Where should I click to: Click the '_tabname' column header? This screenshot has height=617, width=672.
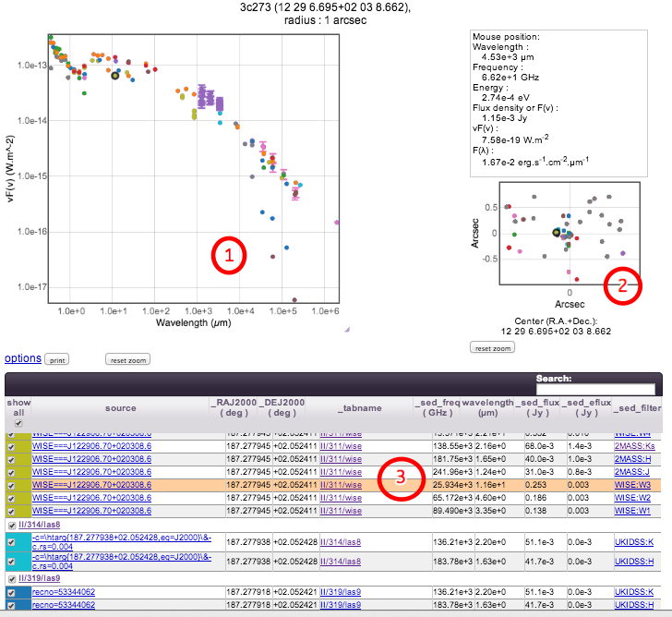click(342, 407)
